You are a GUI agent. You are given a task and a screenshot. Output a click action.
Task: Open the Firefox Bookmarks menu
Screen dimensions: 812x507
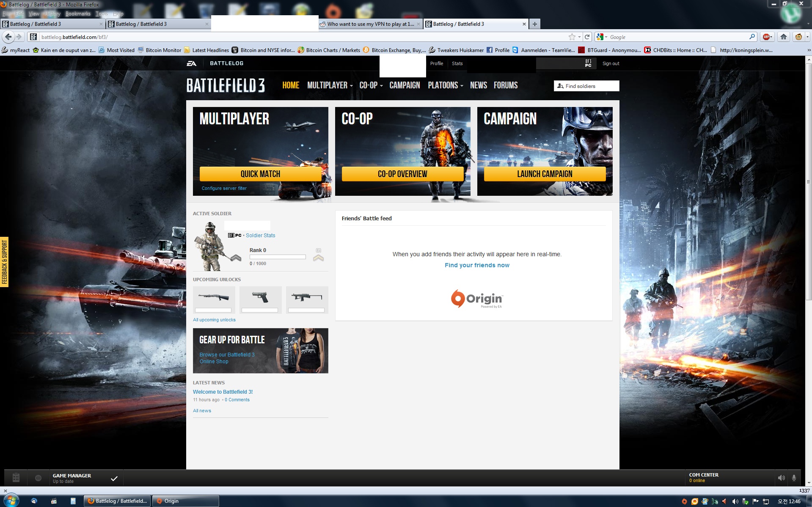(x=78, y=14)
